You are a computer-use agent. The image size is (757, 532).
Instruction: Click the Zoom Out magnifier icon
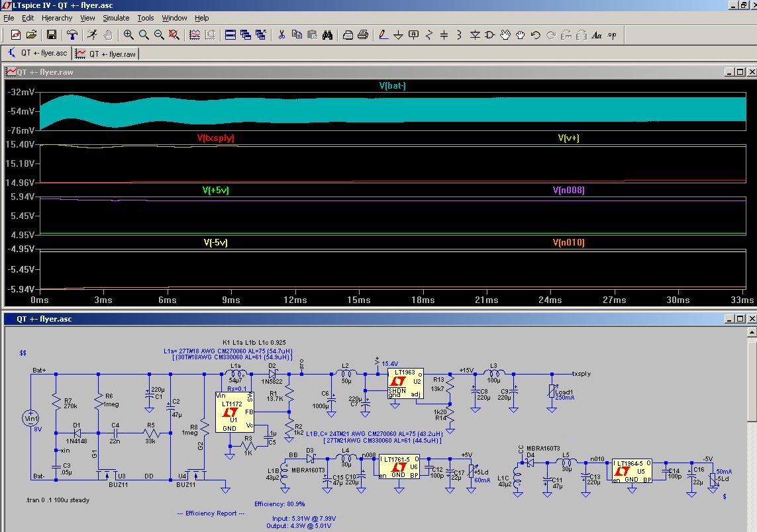tap(159, 34)
